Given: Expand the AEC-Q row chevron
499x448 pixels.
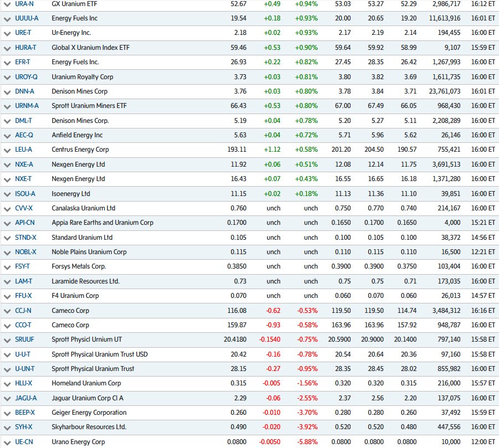Looking at the screenshot, I should (7, 136).
